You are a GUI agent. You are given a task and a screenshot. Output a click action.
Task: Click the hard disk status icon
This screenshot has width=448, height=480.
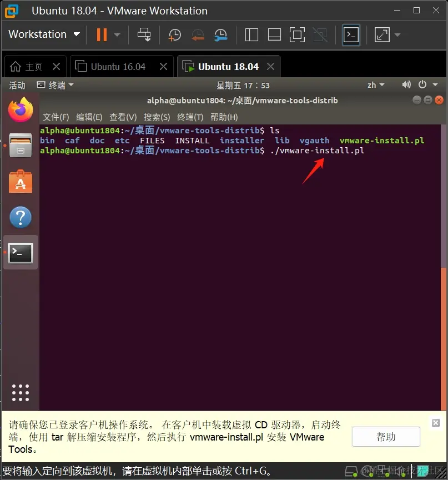click(351, 472)
